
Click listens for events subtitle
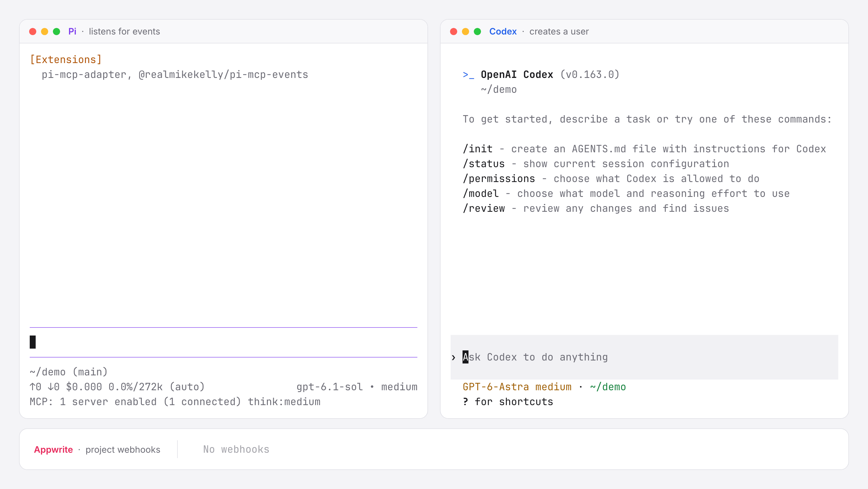point(124,31)
